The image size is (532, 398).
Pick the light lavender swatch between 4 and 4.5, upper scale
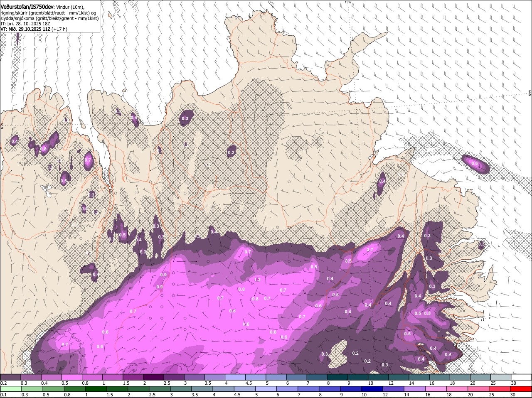tap(236, 377)
